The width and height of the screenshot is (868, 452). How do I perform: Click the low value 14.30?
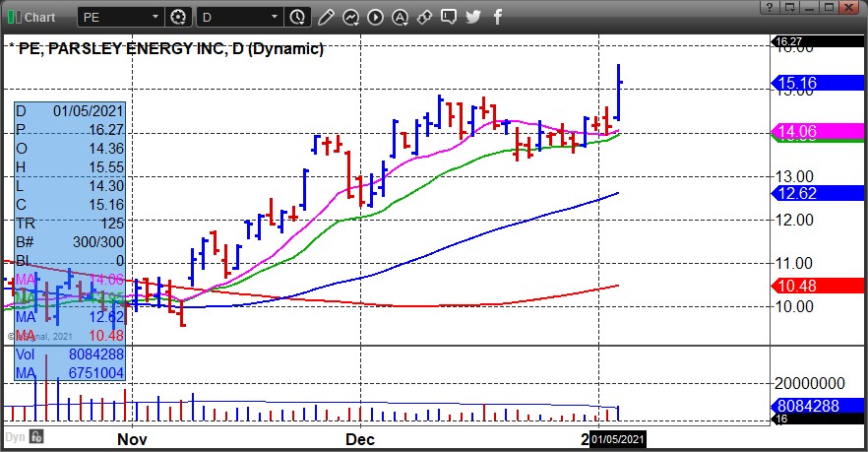[x=106, y=186]
